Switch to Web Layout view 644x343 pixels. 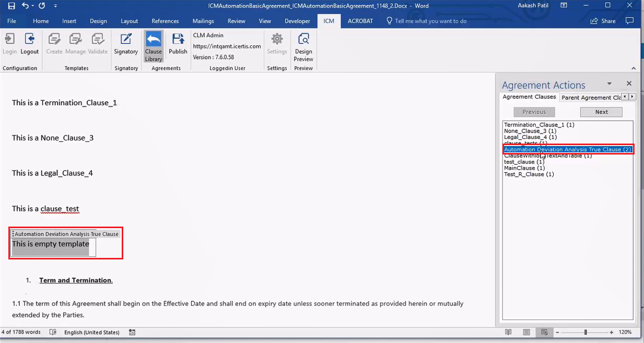545,332
